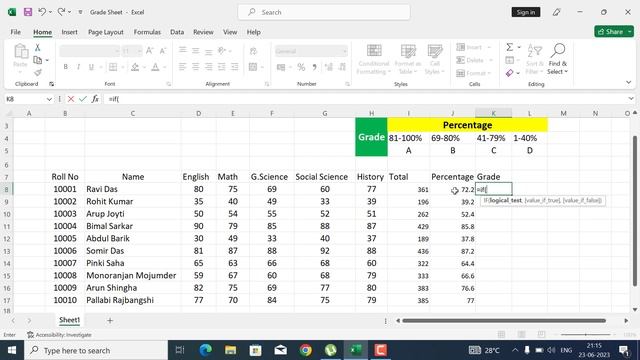
Task: Open Find & Select menu
Action: point(558,60)
